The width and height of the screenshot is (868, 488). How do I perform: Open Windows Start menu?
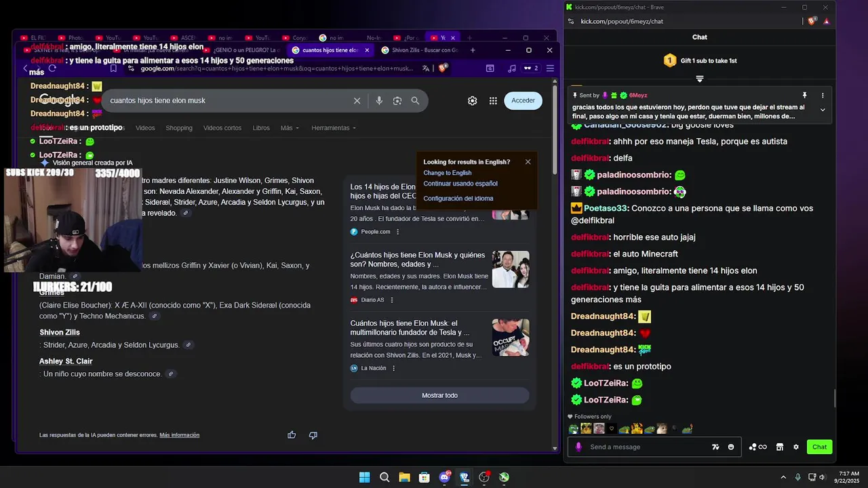click(x=364, y=477)
